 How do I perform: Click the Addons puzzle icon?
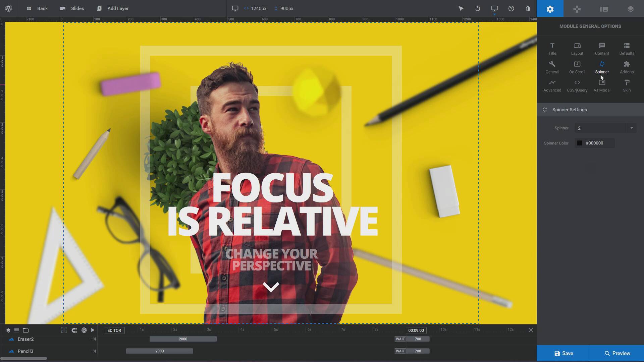coord(627,67)
